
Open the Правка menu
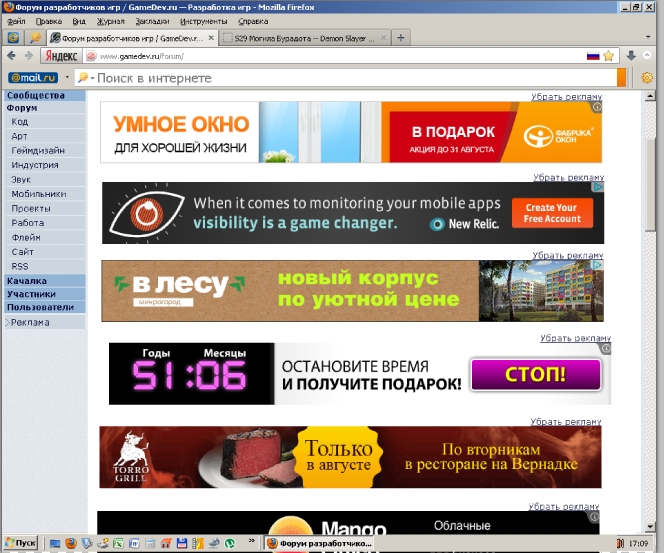(x=49, y=21)
